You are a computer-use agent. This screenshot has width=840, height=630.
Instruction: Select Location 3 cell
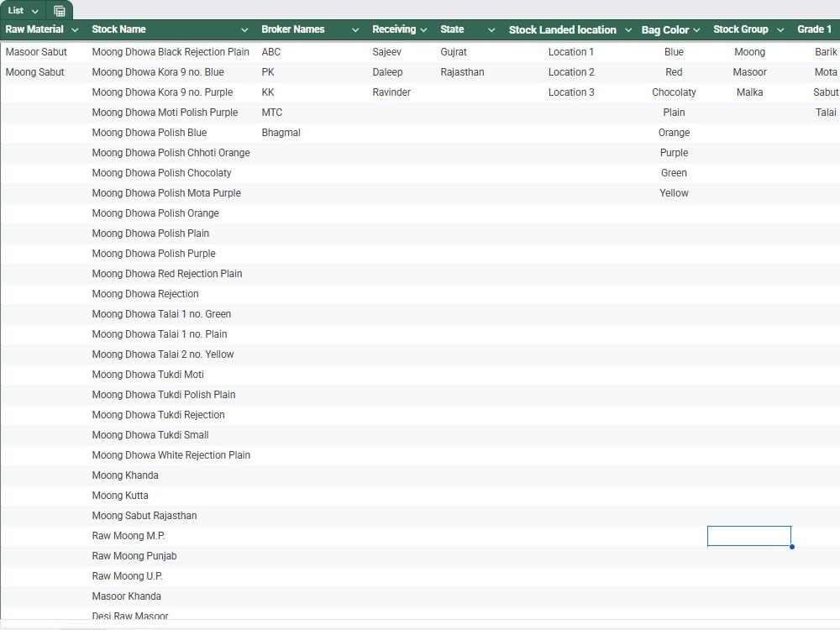571,92
